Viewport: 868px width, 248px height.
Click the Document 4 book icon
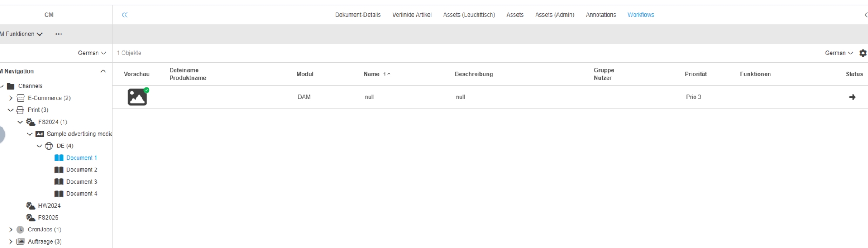(59, 194)
